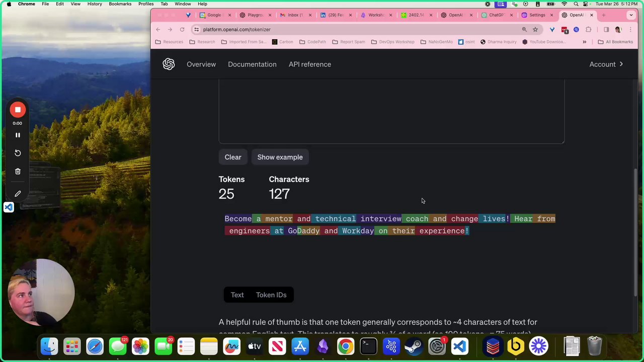Switch to the LinkedIn Feed tab
644x362 pixels.
point(336,15)
